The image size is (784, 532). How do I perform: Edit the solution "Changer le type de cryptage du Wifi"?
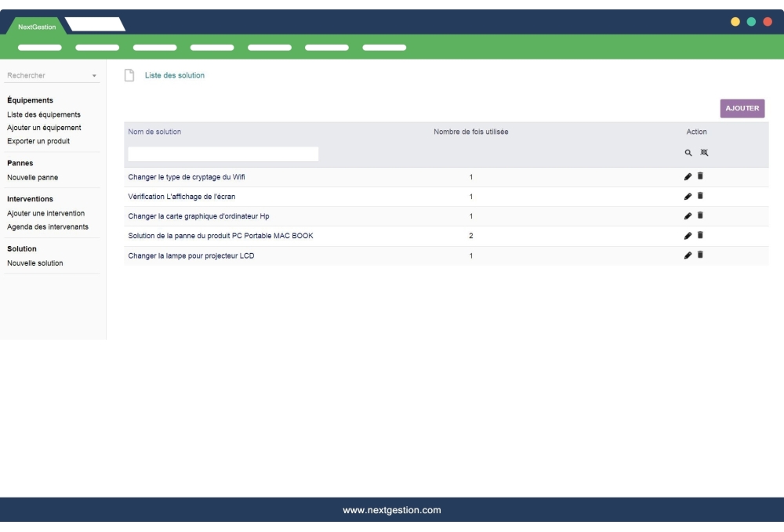pos(688,177)
